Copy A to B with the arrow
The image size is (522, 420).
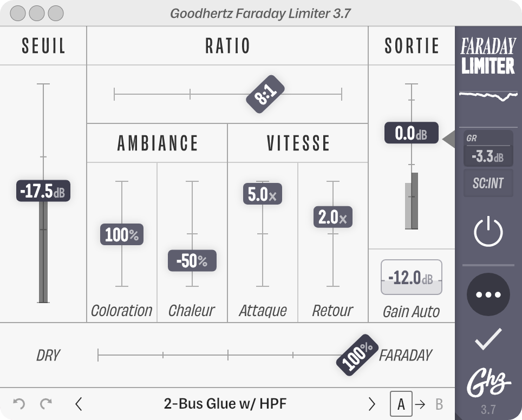click(x=420, y=404)
